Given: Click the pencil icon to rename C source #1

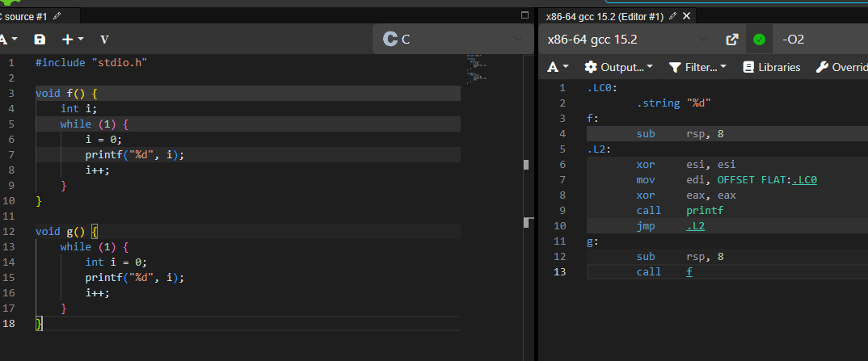Looking at the screenshot, I should (x=57, y=16).
